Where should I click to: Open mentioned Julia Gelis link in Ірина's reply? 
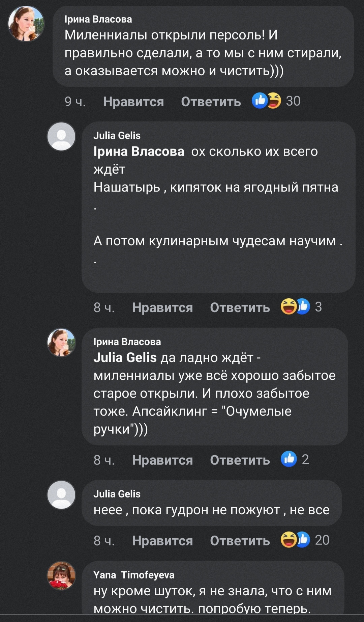pyautogui.click(x=125, y=357)
